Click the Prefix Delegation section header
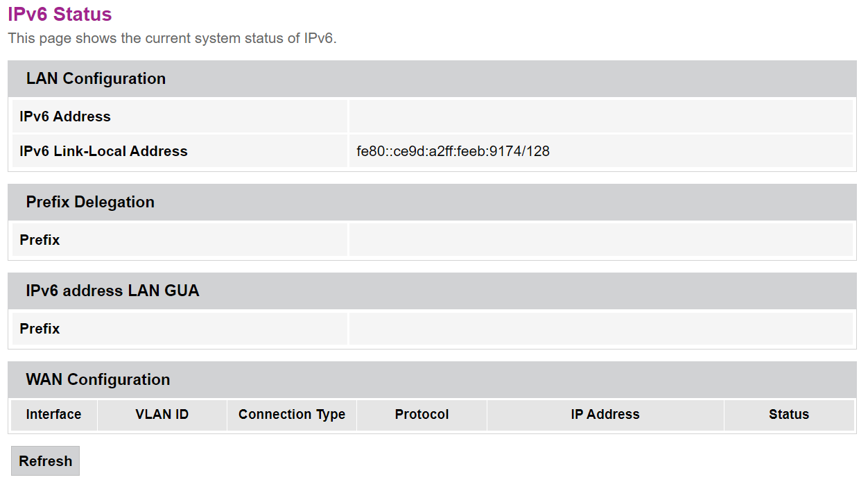The width and height of the screenshot is (868, 491). coord(90,202)
